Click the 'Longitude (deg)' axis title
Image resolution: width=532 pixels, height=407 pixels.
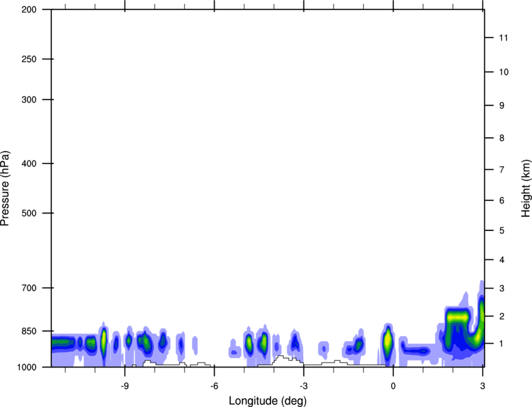click(268, 401)
